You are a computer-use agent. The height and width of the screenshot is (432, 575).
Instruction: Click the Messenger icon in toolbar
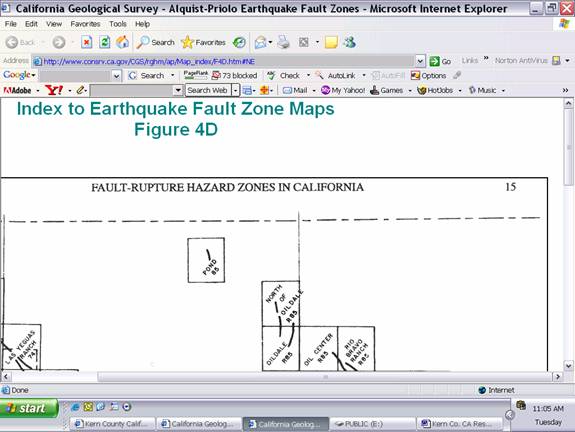coord(349,43)
